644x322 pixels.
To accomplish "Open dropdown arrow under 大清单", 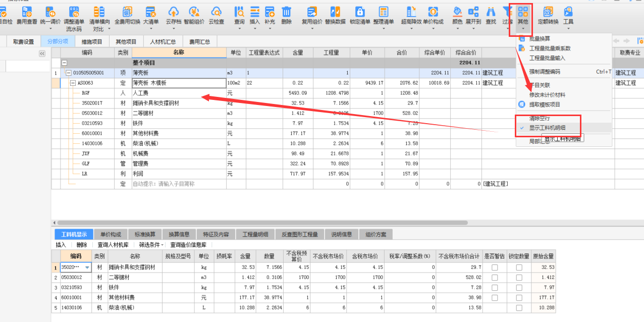I will coord(151,29).
